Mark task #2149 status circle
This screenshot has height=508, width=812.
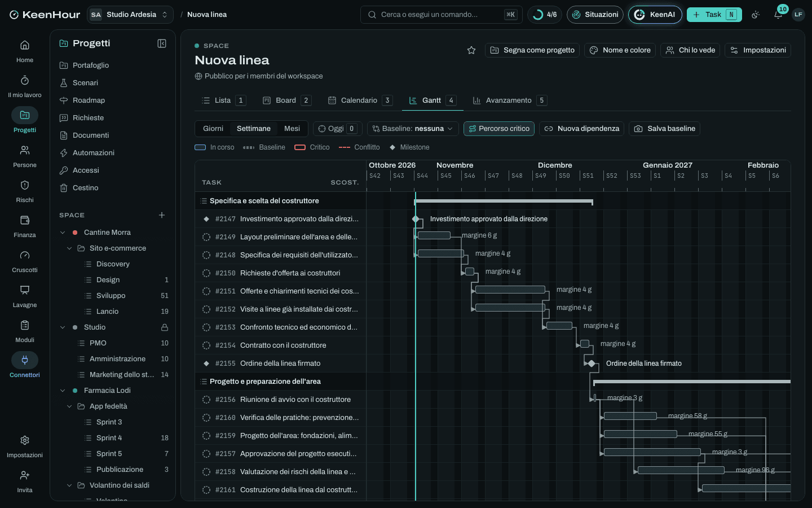(x=206, y=237)
